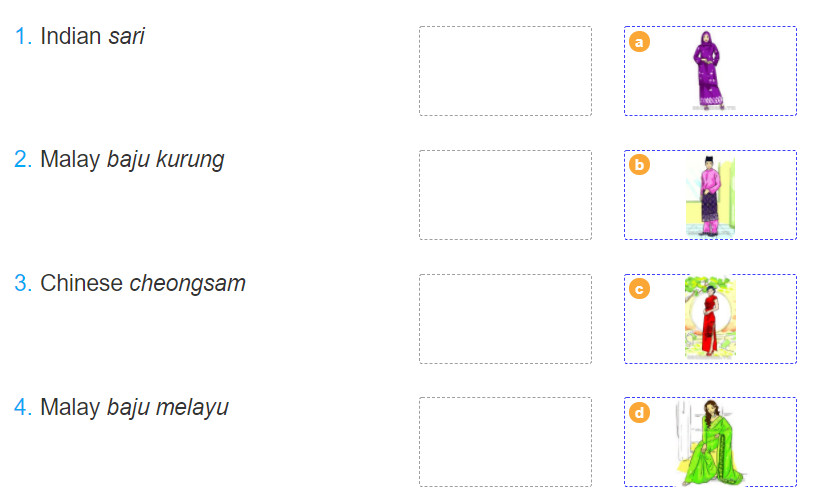814x500 pixels.
Task: Select the purple hijab dress picture
Action: click(x=710, y=70)
